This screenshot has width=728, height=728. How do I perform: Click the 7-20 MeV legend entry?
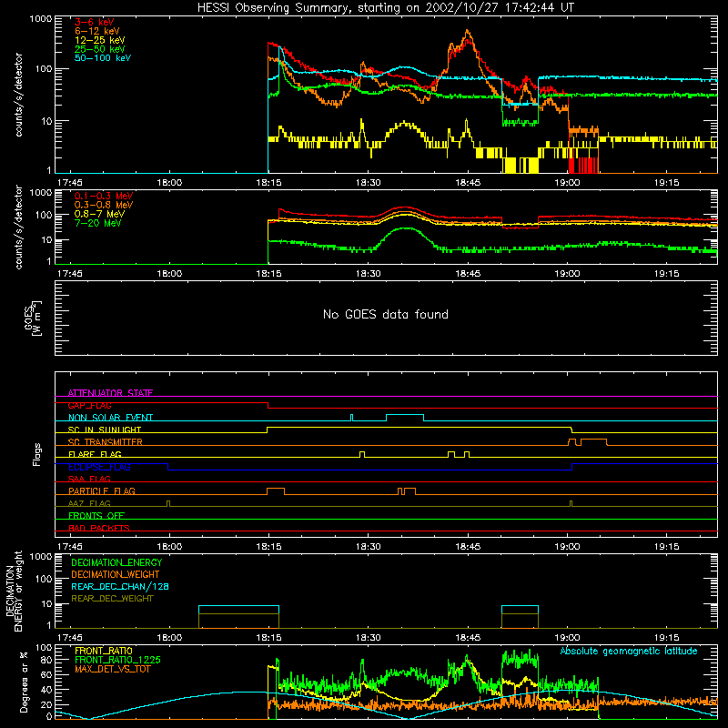[x=97, y=223]
